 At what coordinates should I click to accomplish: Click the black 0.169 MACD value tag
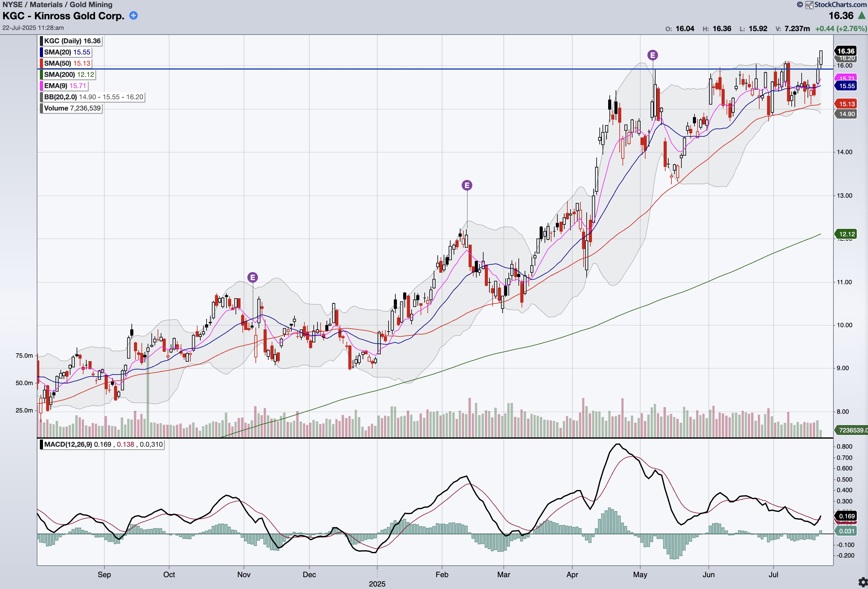846,516
